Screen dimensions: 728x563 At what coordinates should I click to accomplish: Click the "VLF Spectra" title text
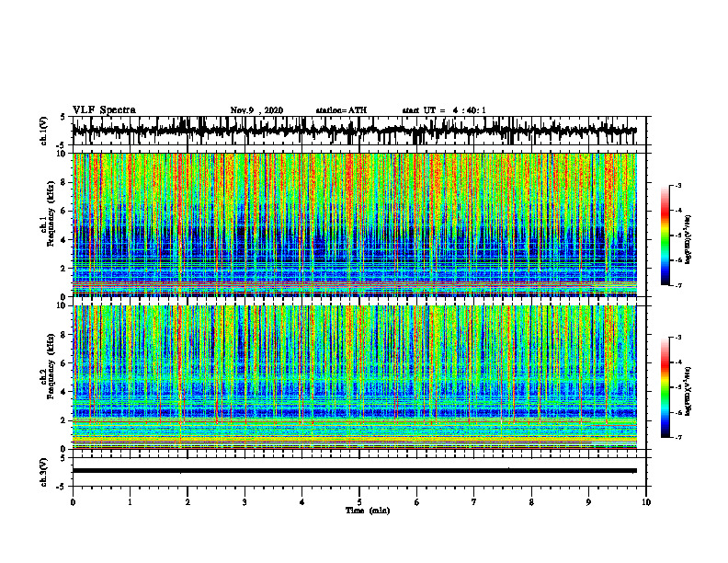point(104,110)
